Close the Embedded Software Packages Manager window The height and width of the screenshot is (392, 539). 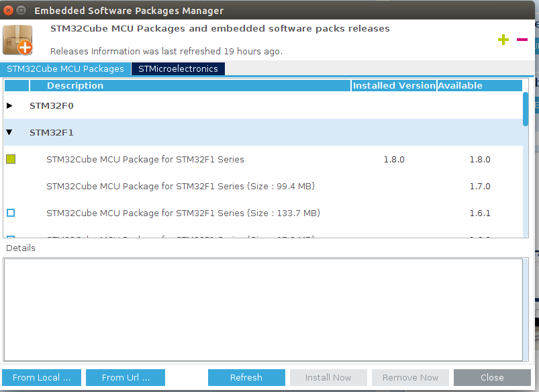(8, 10)
